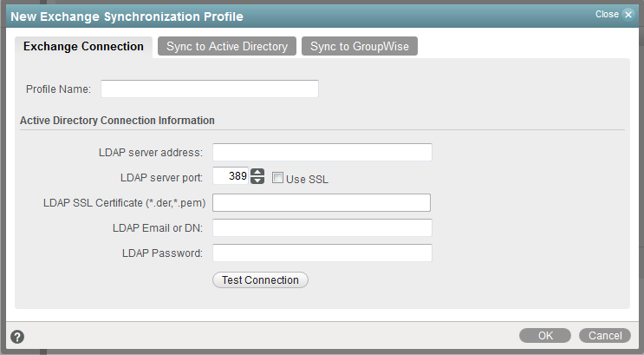
Task: Enable the Use SSL checkbox
Action: [278, 178]
